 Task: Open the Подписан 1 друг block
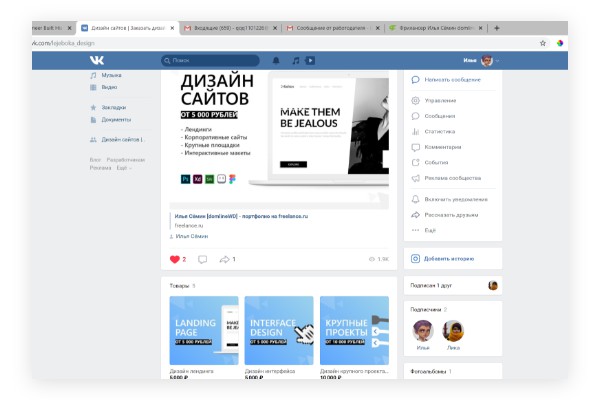[x=453, y=285]
